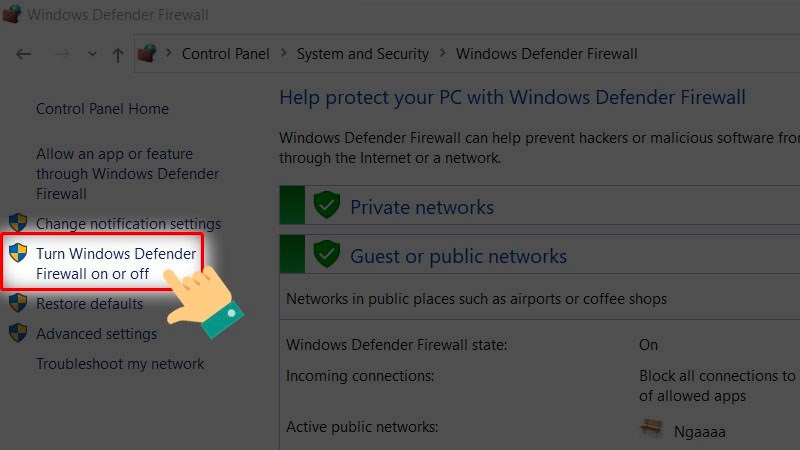Click Turn Windows Defender Firewall on or off

click(x=116, y=264)
